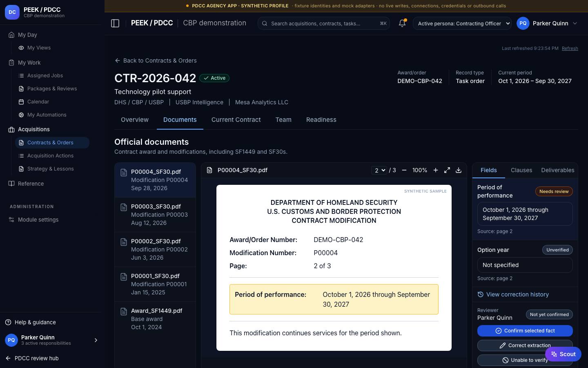Select the Clauses panel tab
This screenshot has width=588, height=368.
521,170
